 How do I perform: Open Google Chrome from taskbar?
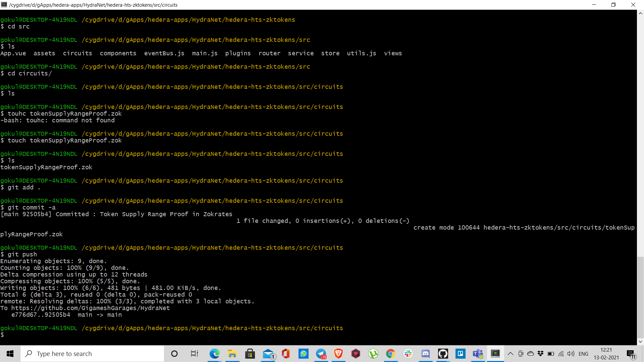click(x=390, y=354)
